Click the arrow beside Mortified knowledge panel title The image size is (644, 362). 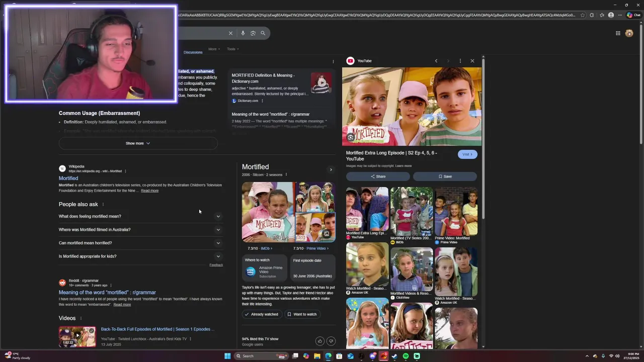pos(331,169)
